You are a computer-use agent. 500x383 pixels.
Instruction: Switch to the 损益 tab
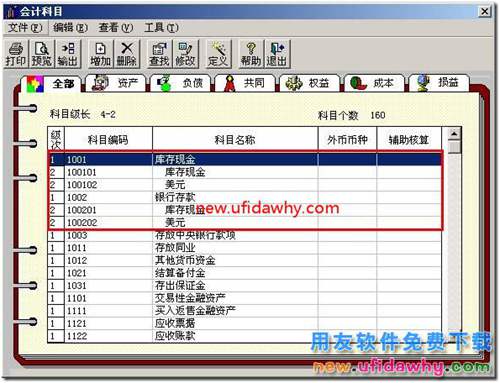[439, 83]
